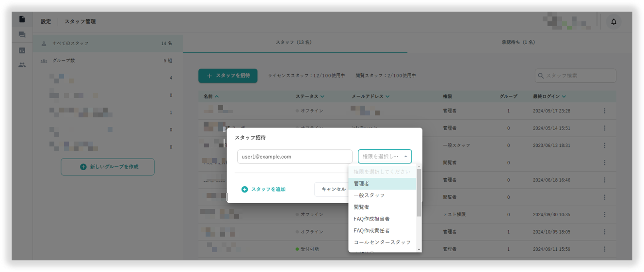Click the plus icon beside スタッフを追加

coord(244,190)
